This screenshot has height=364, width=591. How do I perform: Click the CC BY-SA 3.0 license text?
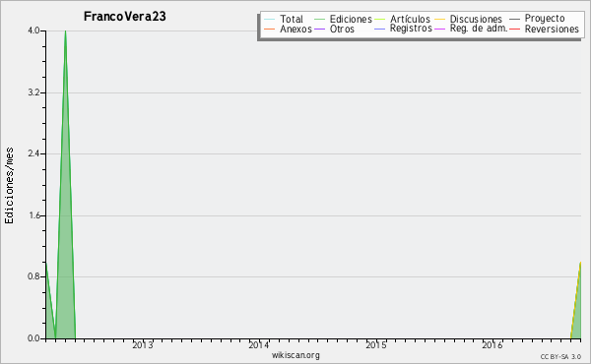tap(560, 356)
